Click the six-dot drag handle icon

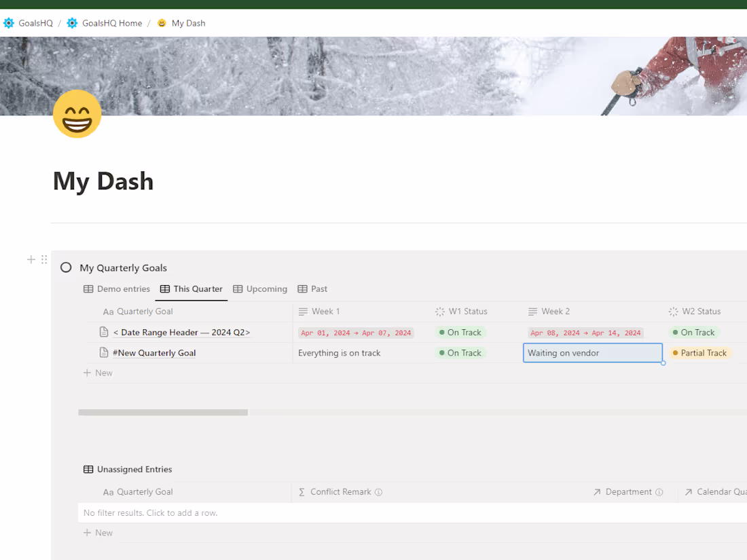click(x=44, y=259)
